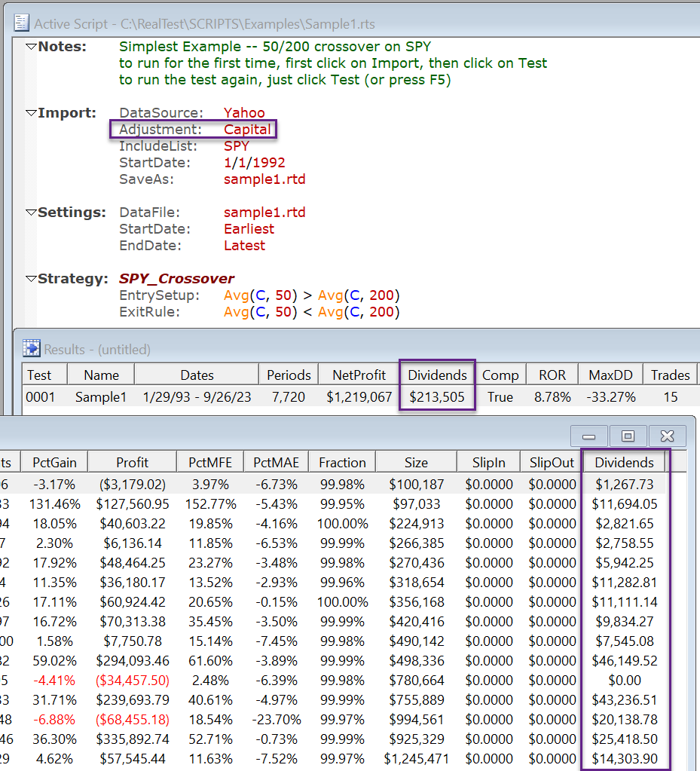Maximize the trade list window

click(x=628, y=436)
